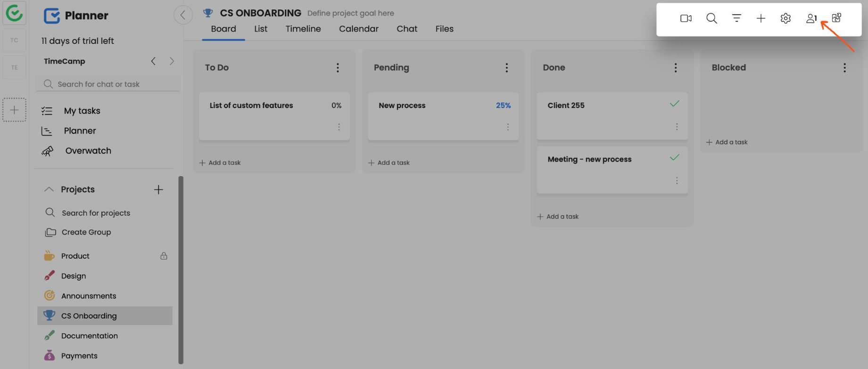Image resolution: width=868 pixels, height=369 pixels.
Task: Open the List of custom features card
Action: [274, 116]
